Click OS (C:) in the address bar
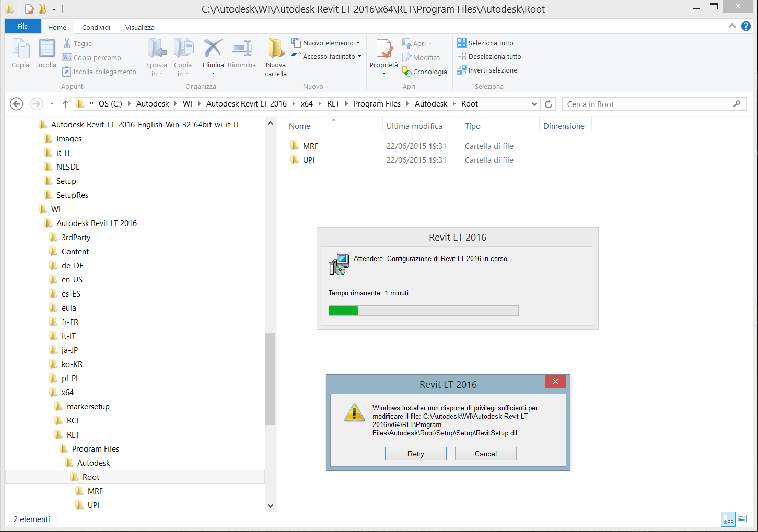Viewport: 758px width, 532px height. (x=110, y=104)
